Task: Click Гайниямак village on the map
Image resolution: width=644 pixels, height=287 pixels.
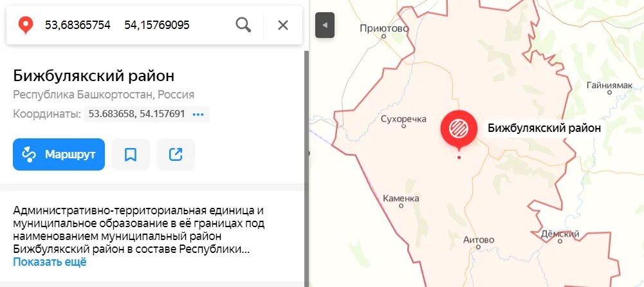Action: tap(609, 86)
